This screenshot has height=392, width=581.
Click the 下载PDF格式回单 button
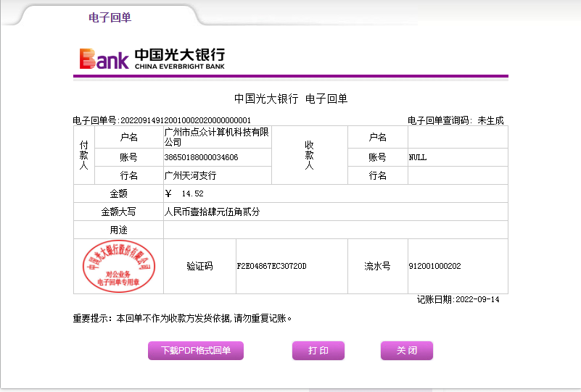click(x=196, y=351)
